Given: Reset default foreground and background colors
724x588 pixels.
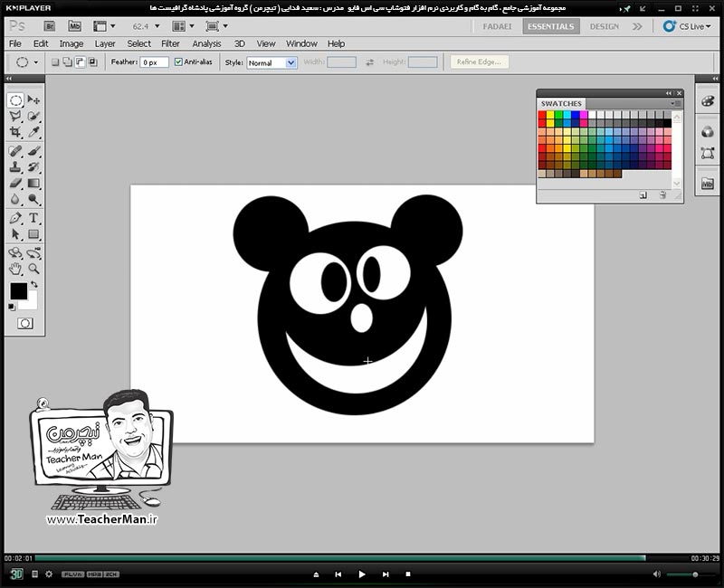Looking at the screenshot, I should tap(12, 307).
